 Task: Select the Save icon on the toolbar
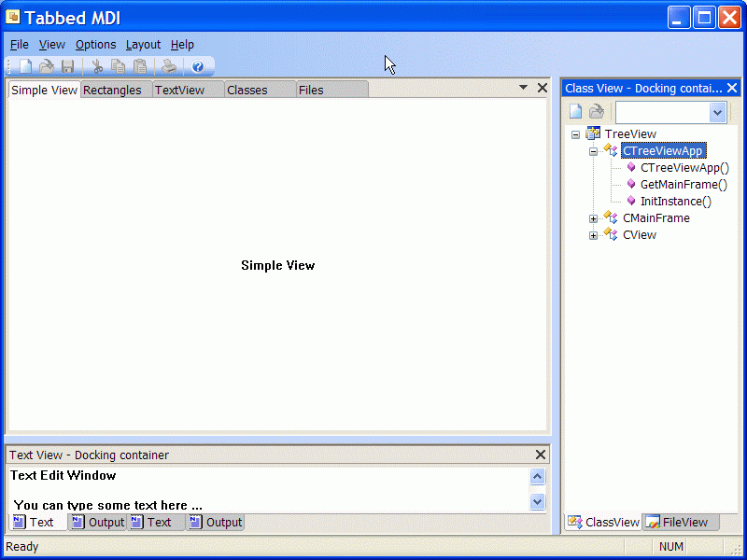(66, 65)
